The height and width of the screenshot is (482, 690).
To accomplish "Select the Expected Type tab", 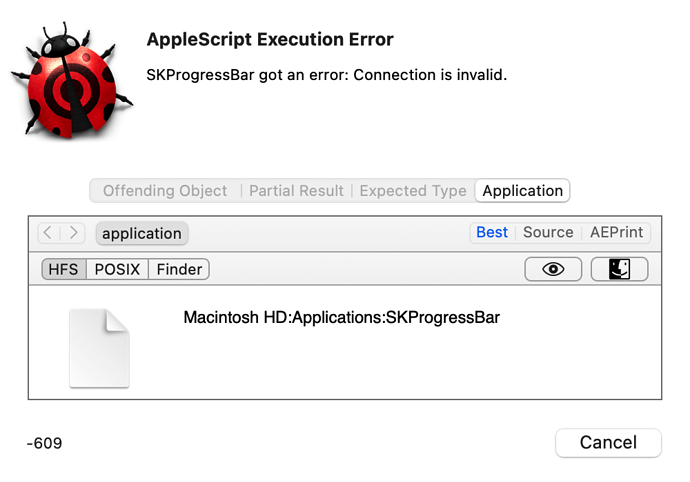I will tap(413, 191).
